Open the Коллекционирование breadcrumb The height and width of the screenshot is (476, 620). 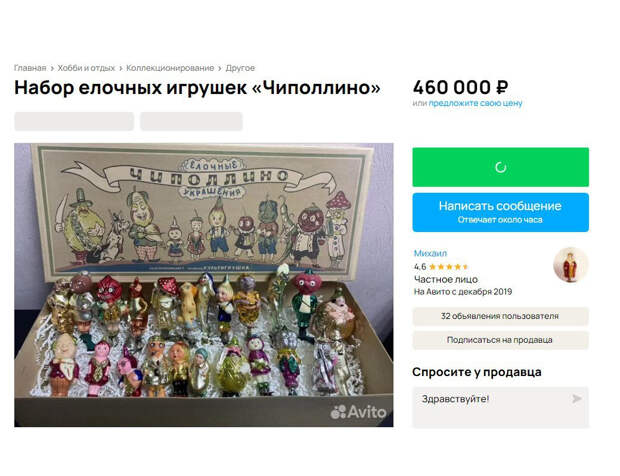coord(170,68)
